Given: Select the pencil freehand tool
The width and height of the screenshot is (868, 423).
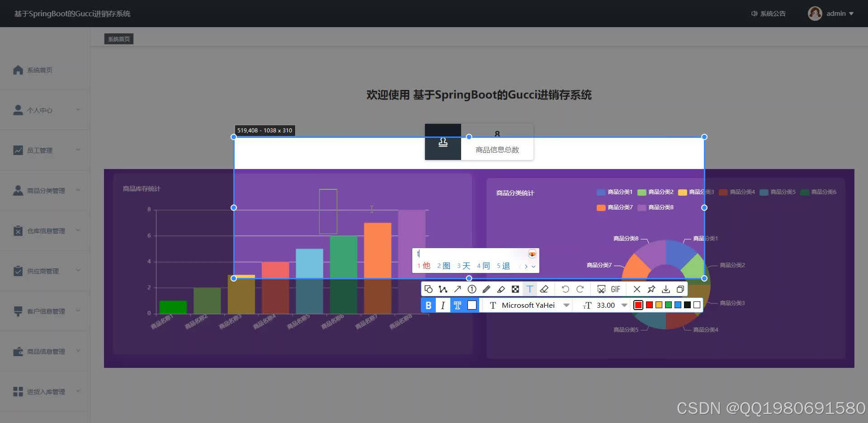Looking at the screenshot, I should click(x=486, y=289).
